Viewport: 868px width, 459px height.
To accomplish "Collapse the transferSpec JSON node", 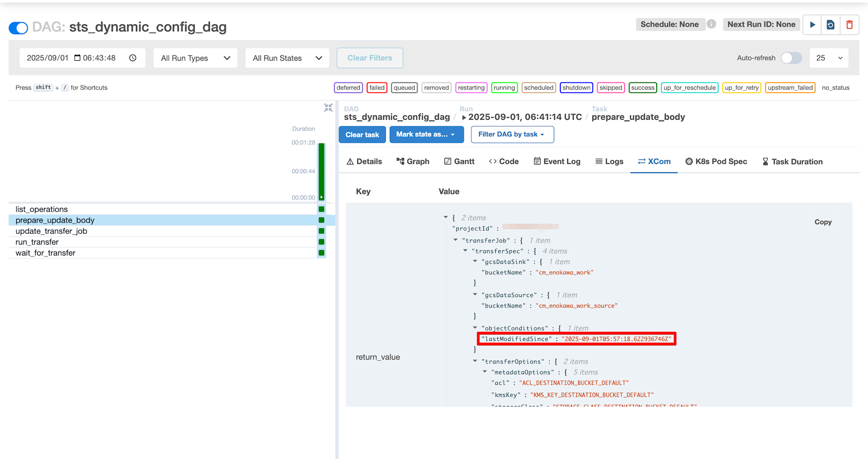I will click(465, 250).
